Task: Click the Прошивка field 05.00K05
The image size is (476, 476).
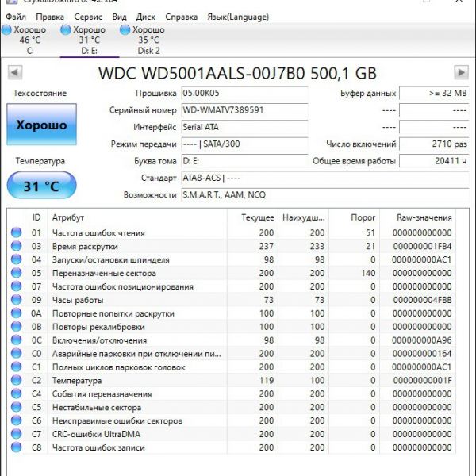Action: pos(244,93)
